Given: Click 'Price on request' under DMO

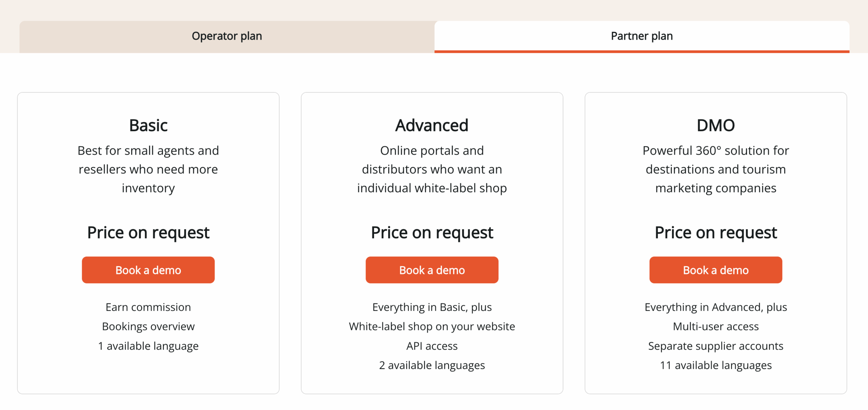Looking at the screenshot, I should 715,232.
